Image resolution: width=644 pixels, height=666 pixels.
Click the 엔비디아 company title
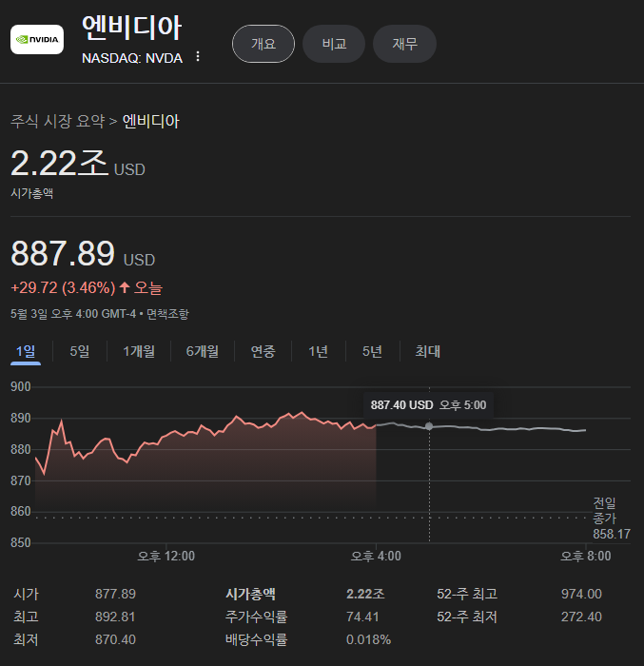131,28
